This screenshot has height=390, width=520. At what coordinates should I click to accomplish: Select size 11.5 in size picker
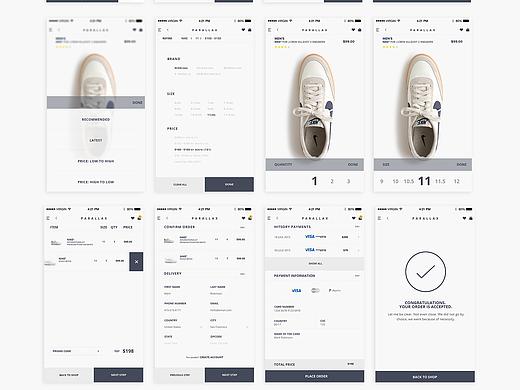pyautogui.click(x=440, y=181)
